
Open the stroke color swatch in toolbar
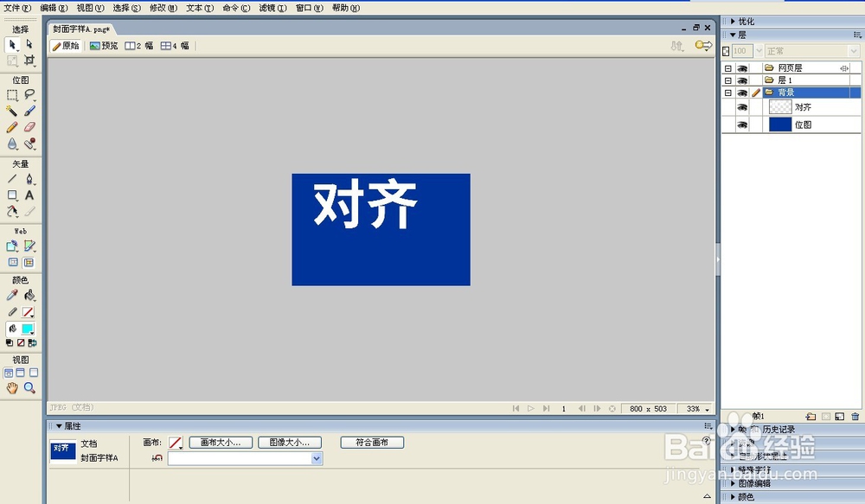point(28,312)
